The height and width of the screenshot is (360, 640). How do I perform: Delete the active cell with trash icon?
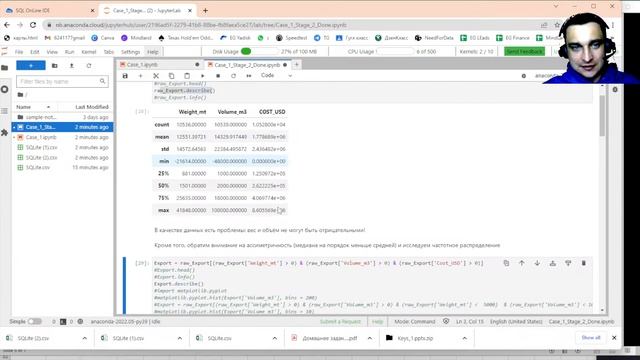pos(584,263)
